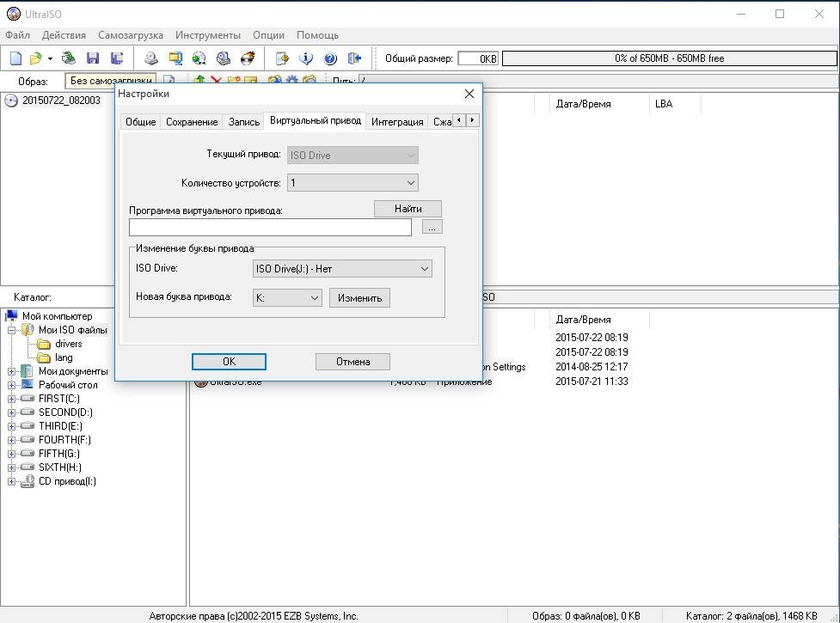Open the Помощь menu

[x=317, y=34]
